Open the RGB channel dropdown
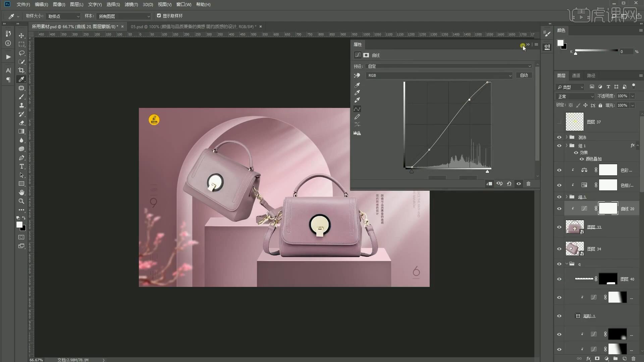The width and height of the screenshot is (644, 362). 439,75
